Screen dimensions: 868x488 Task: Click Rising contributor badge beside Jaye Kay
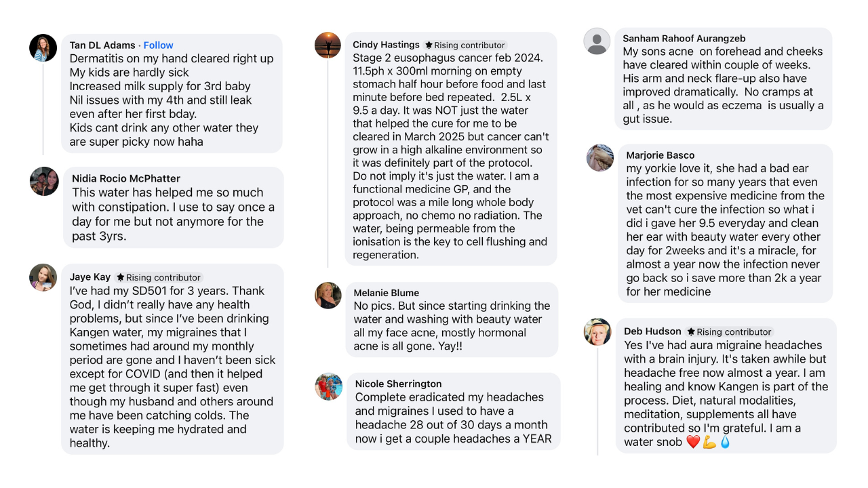[159, 277]
